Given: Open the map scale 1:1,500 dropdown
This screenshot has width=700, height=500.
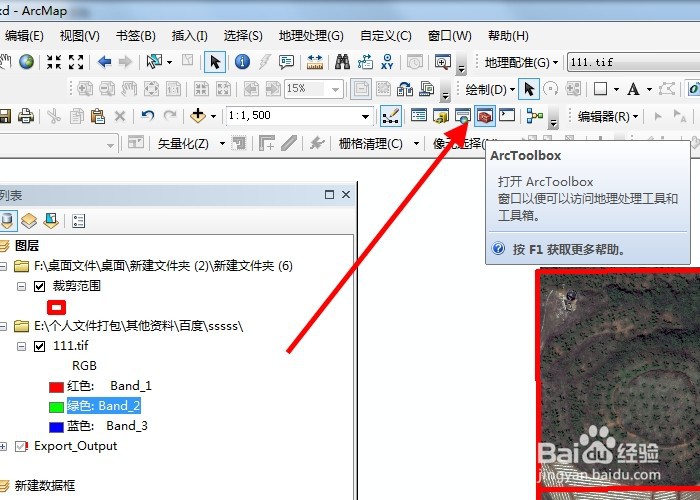Looking at the screenshot, I should [365, 117].
